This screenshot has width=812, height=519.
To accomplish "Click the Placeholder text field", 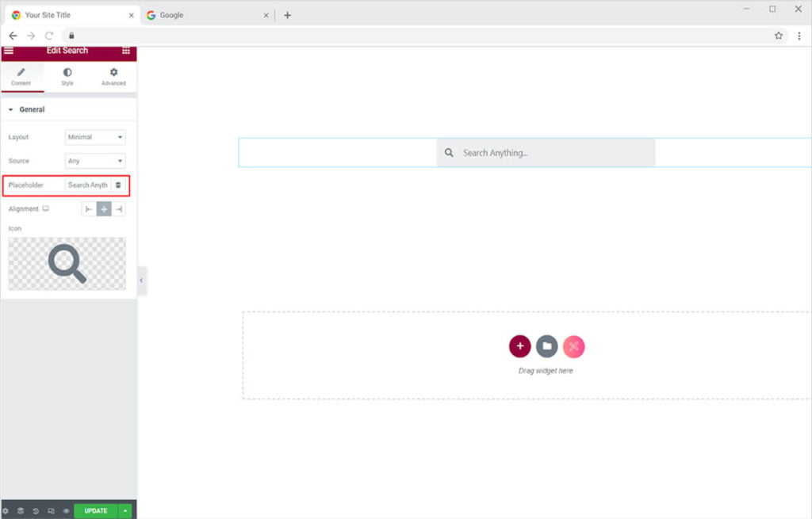I will [87, 185].
